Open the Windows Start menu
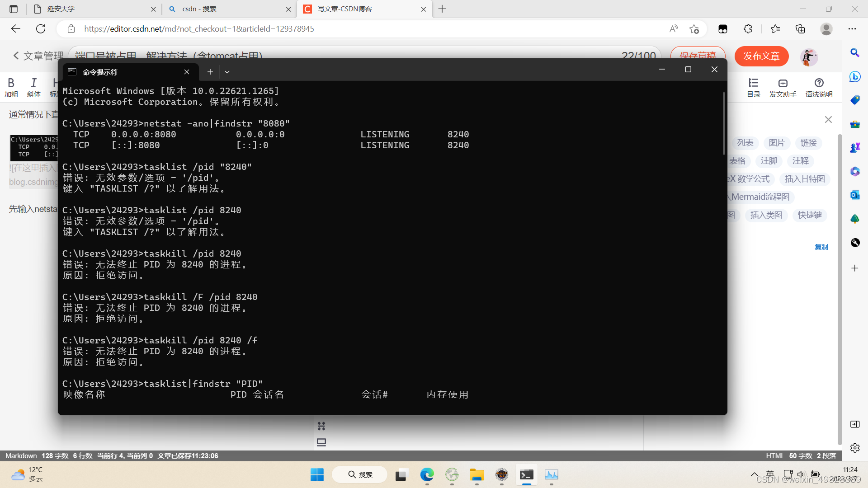 click(317, 474)
